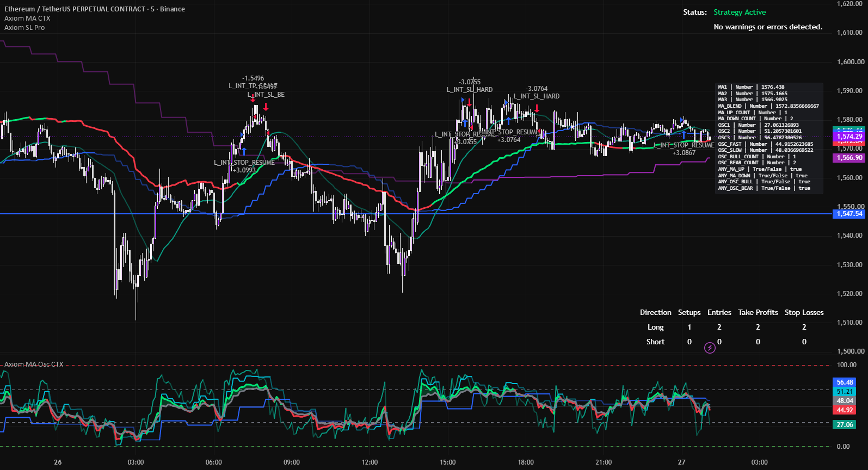Click the 'Short' row label in stats table

tap(656, 342)
